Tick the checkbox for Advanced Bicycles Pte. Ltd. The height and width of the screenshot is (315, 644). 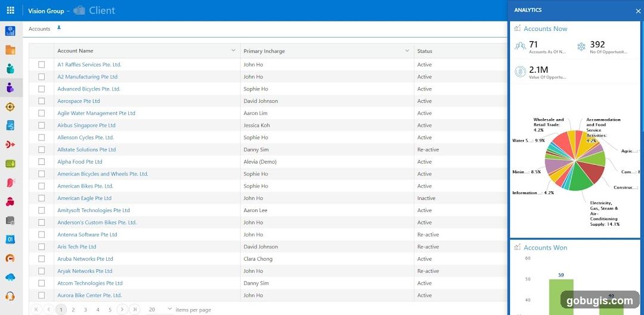[x=42, y=89]
